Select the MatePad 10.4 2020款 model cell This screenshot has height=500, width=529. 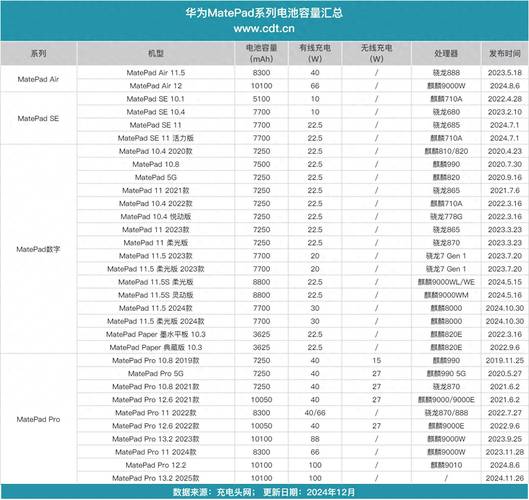[156, 151]
